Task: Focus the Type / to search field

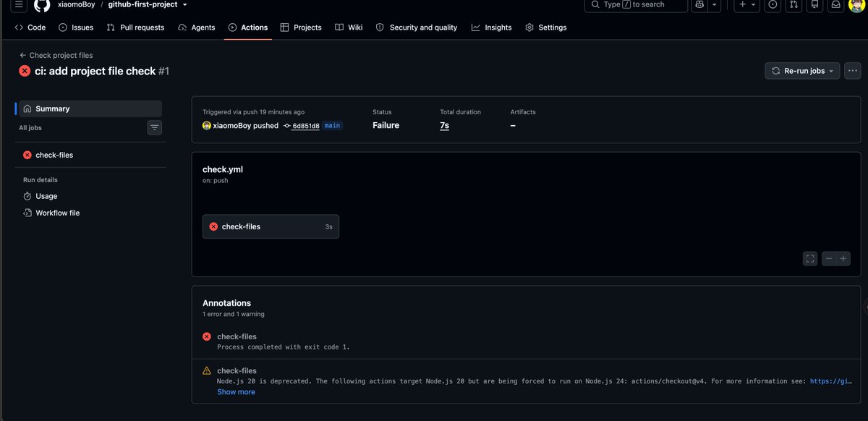Action: pyautogui.click(x=636, y=5)
